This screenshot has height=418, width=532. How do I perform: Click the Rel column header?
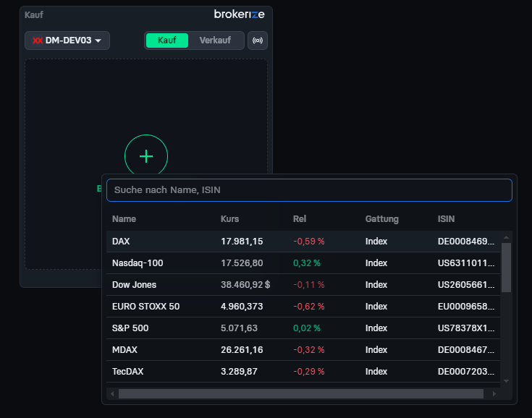(x=300, y=219)
